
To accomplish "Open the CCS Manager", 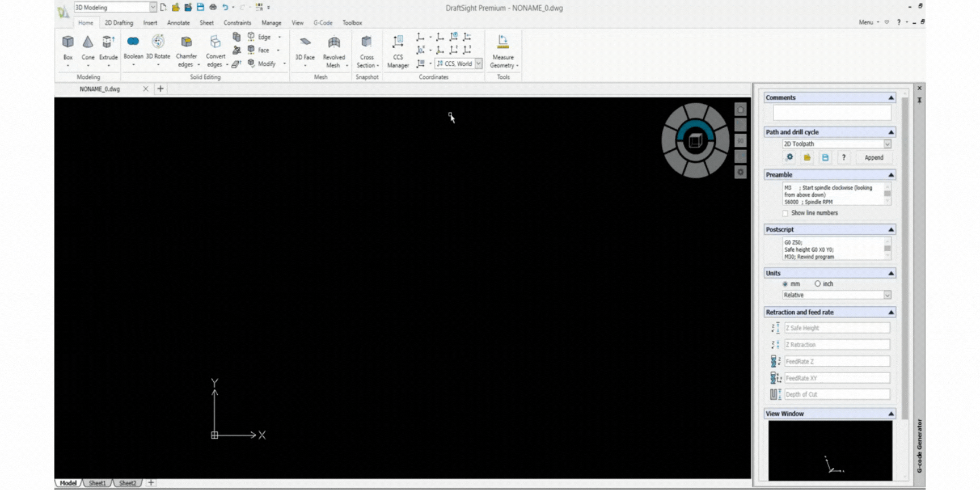I will pos(398,51).
